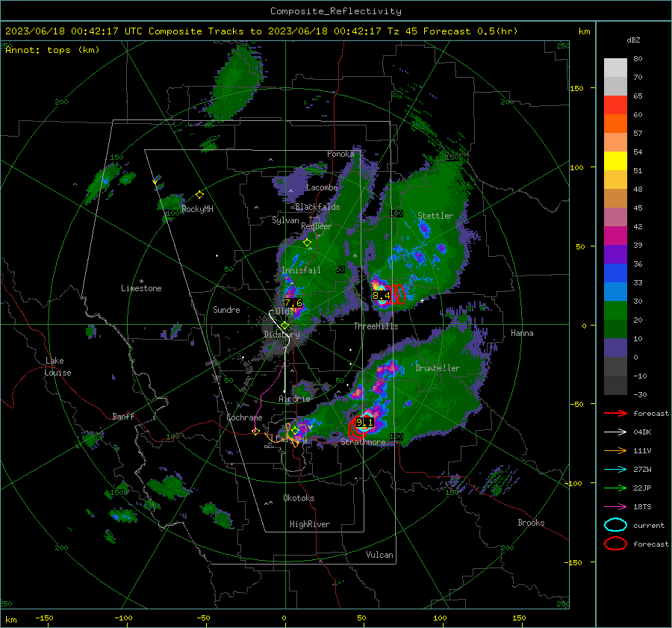Click the 42 dBZ pink color swatch
This screenshot has height=628, width=672.
click(x=615, y=217)
